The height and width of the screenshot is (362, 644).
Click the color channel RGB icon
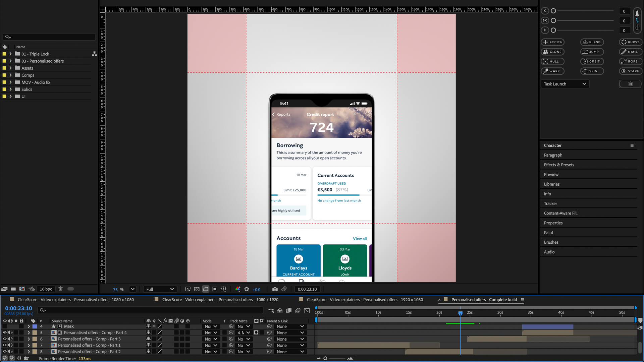point(238,289)
